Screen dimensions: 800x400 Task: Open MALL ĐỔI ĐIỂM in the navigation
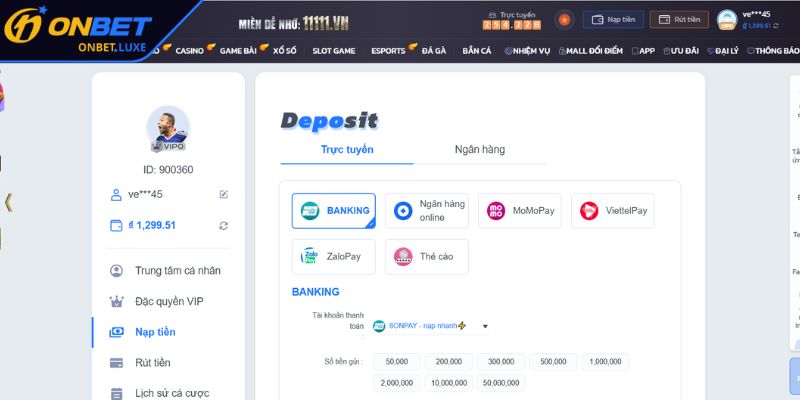[591, 51]
